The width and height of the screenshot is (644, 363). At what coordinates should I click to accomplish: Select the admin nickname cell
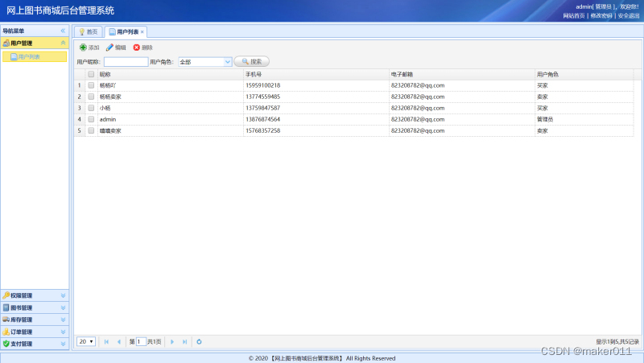point(170,119)
